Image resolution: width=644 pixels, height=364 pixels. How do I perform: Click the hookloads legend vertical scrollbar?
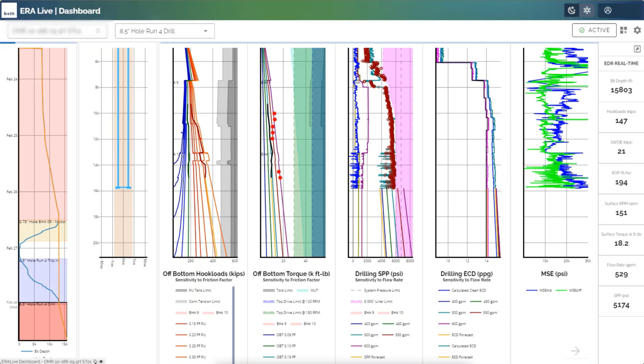pos(233,322)
